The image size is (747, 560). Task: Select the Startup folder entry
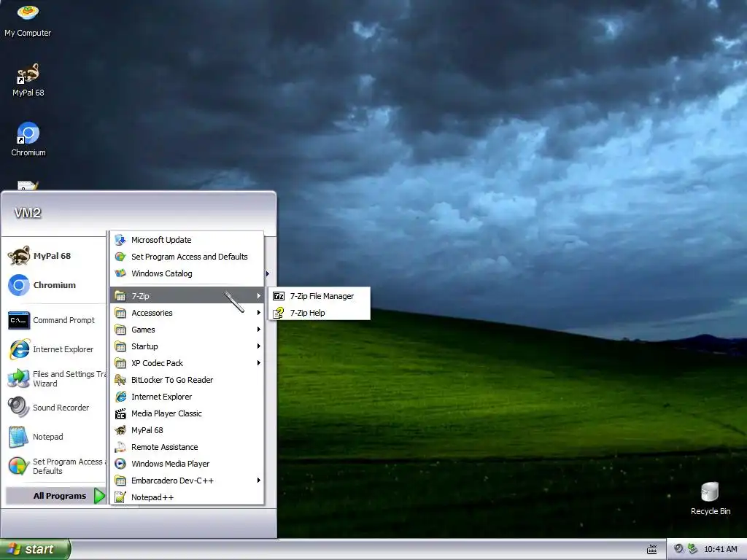(x=187, y=346)
